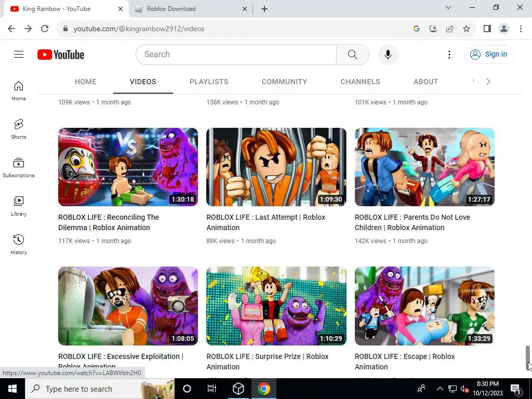Go back with browser back arrow
Viewport: 532px width, 399px height.
click(11, 29)
